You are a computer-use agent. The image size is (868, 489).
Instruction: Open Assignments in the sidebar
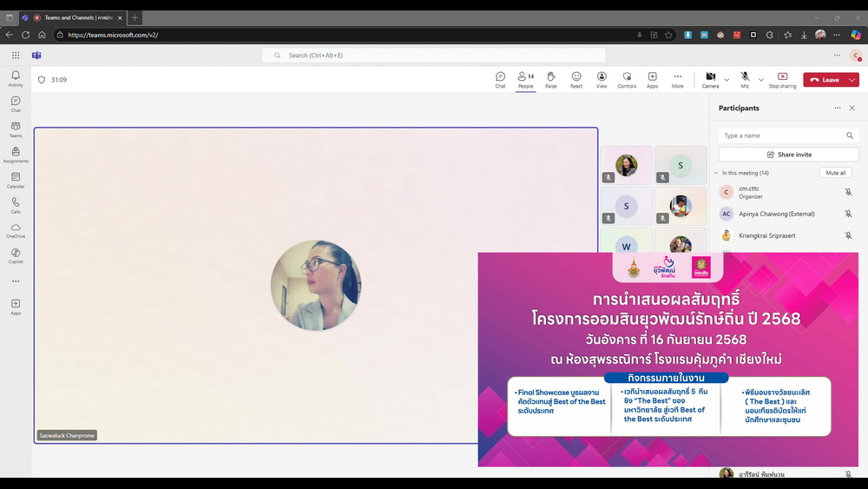coord(16,155)
